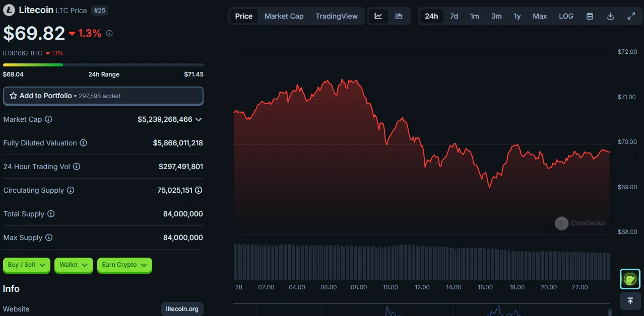
Task: Set chart range to 1m
Action: click(475, 16)
